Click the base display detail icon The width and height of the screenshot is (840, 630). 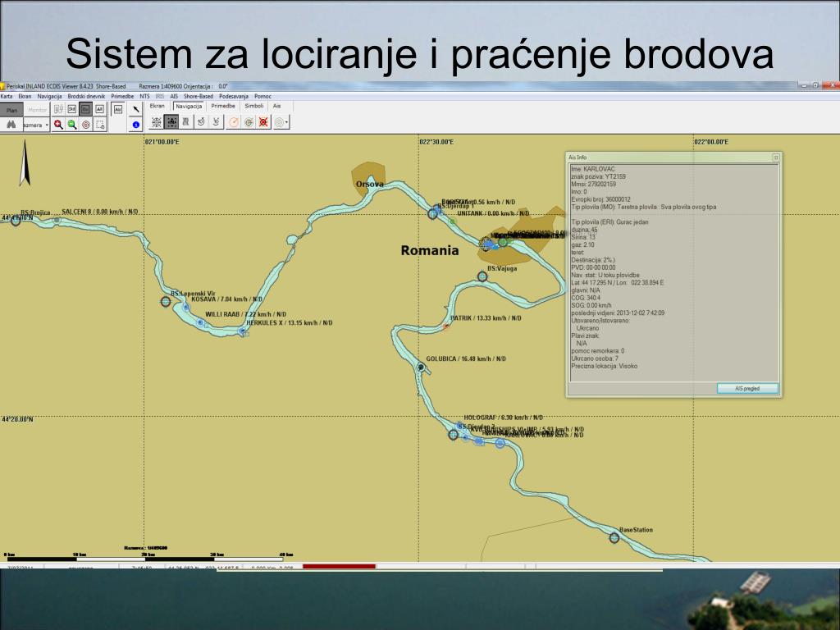58,109
